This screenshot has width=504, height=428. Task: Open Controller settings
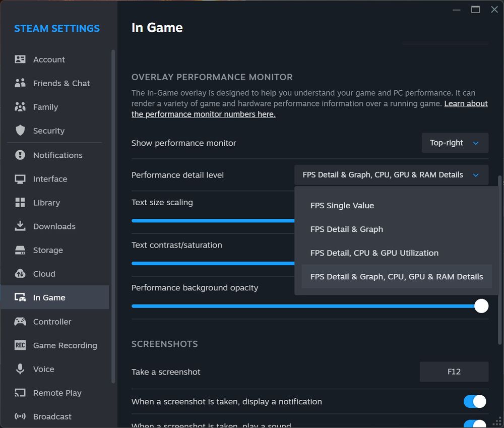[x=54, y=322]
